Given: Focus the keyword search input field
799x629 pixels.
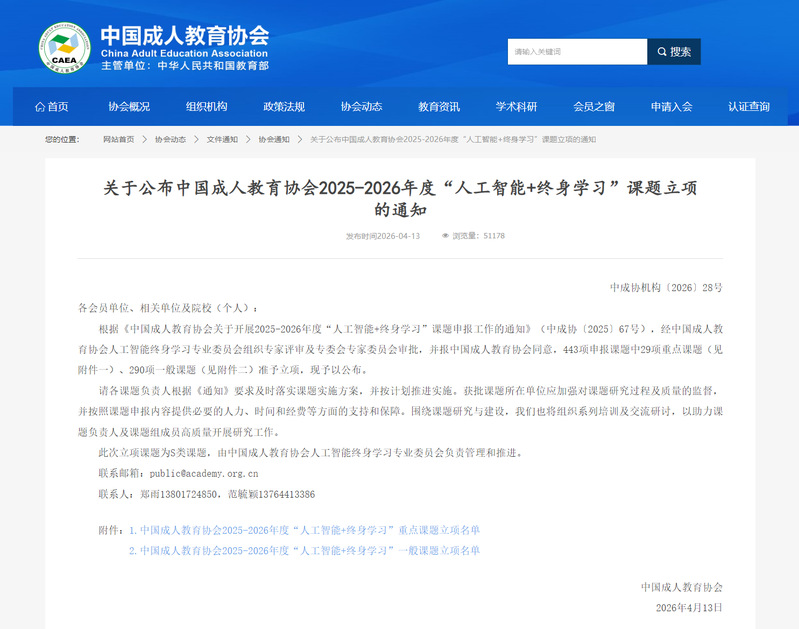Looking at the screenshot, I should click(x=576, y=52).
